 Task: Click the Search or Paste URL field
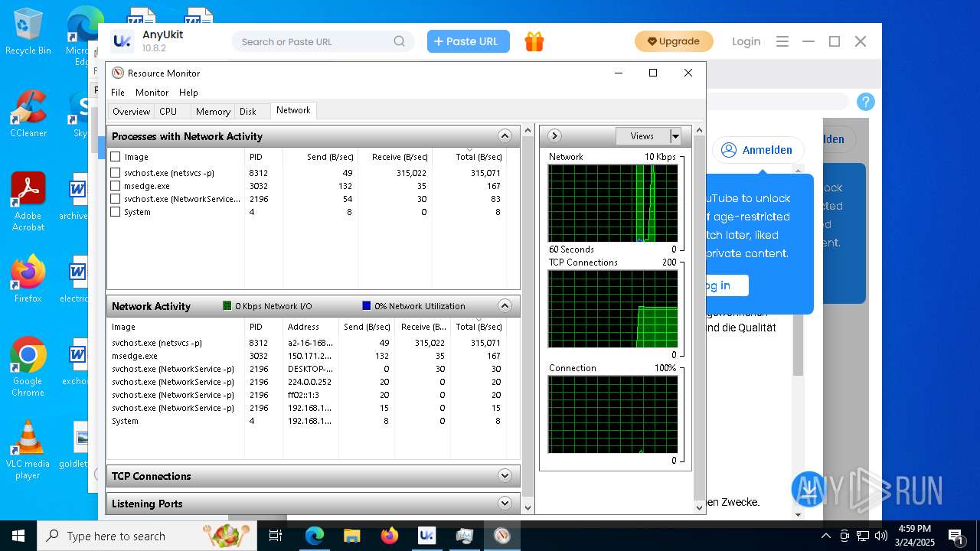(323, 41)
